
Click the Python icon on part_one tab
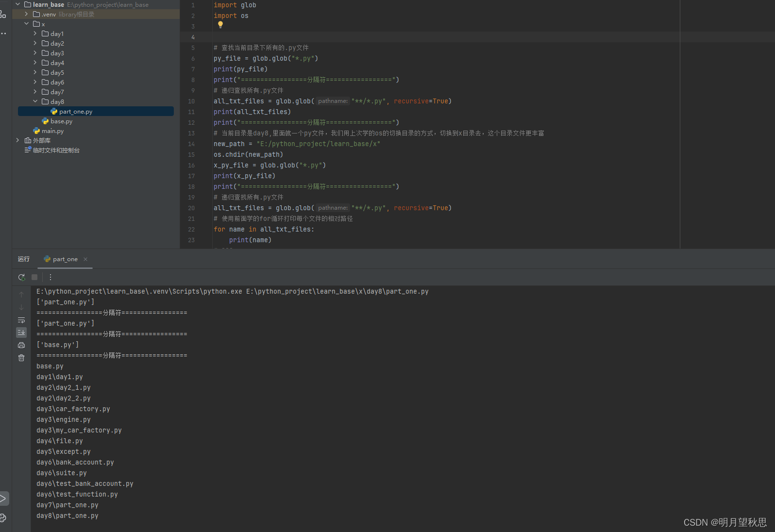(x=47, y=259)
